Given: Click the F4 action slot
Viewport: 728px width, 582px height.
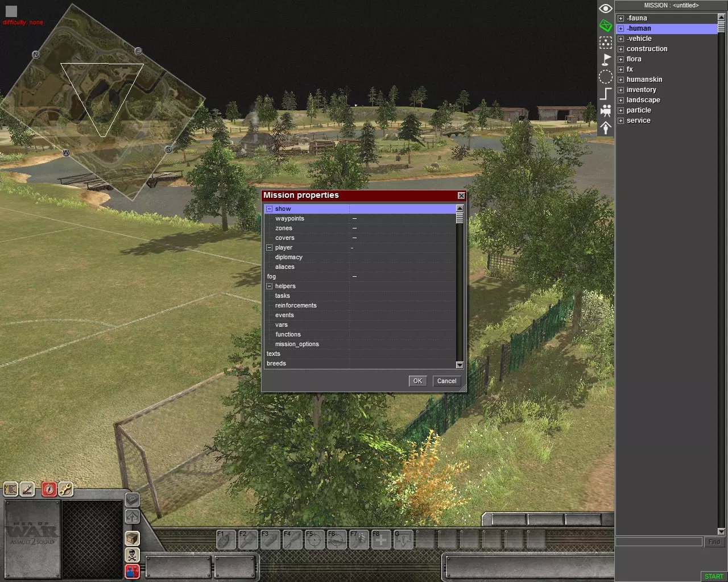Looking at the screenshot, I should tap(292, 539).
